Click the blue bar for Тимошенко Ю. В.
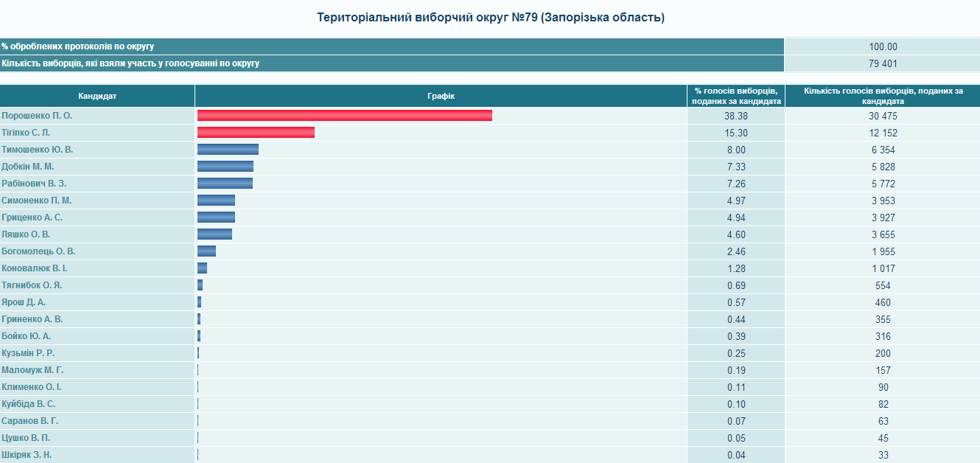The width and height of the screenshot is (980, 463). click(228, 150)
